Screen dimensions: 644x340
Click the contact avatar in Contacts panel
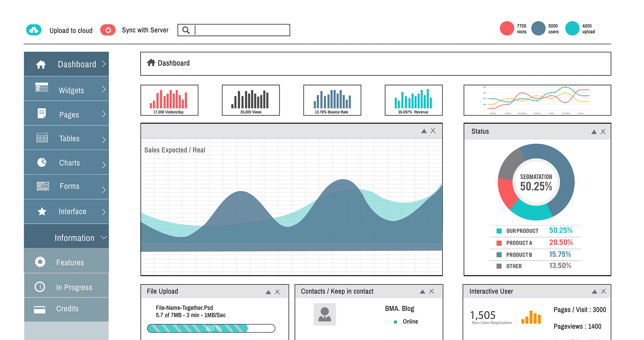click(x=324, y=314)
